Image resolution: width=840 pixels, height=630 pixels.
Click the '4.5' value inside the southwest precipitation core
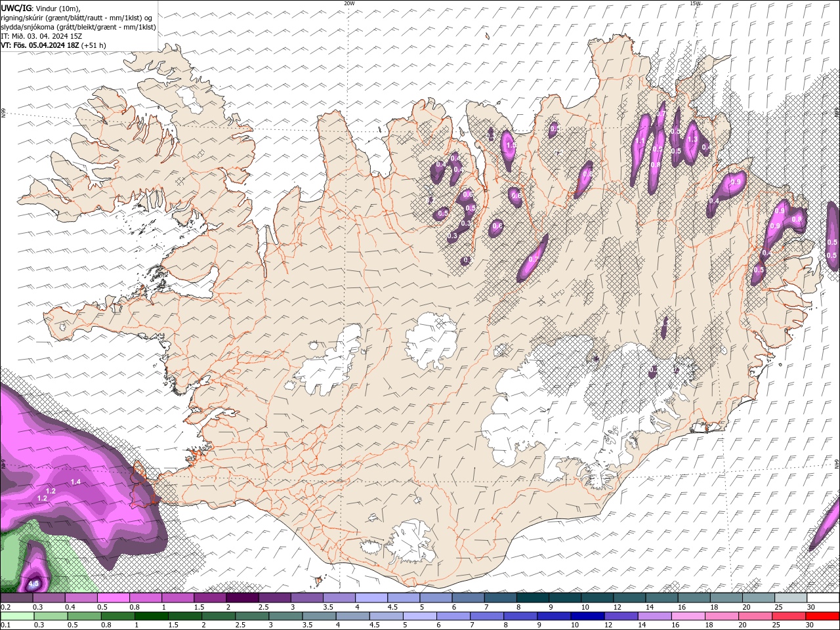tap(34, 583)
